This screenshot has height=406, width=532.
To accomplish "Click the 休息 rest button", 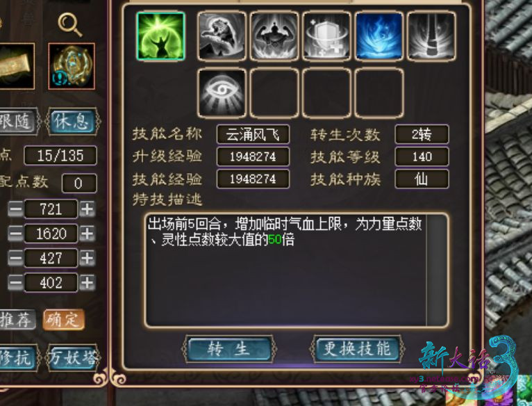I will 72,121.
